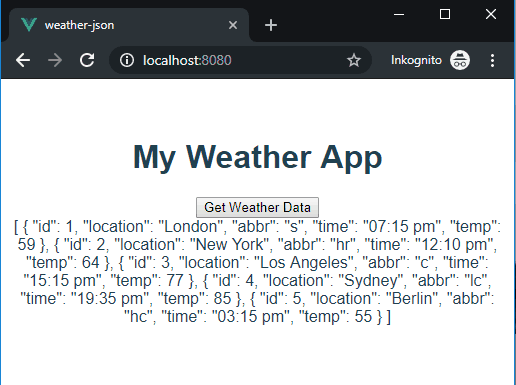
Task: Click the "New York" location text
Action: [x=230, y=245]
